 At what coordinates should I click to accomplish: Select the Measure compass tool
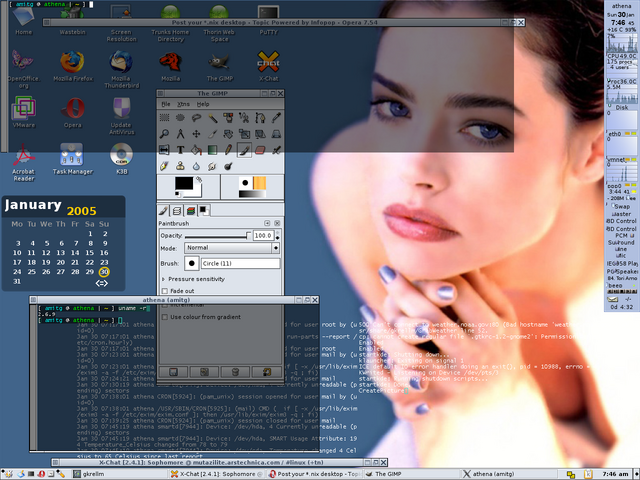(x=180, y=134)
